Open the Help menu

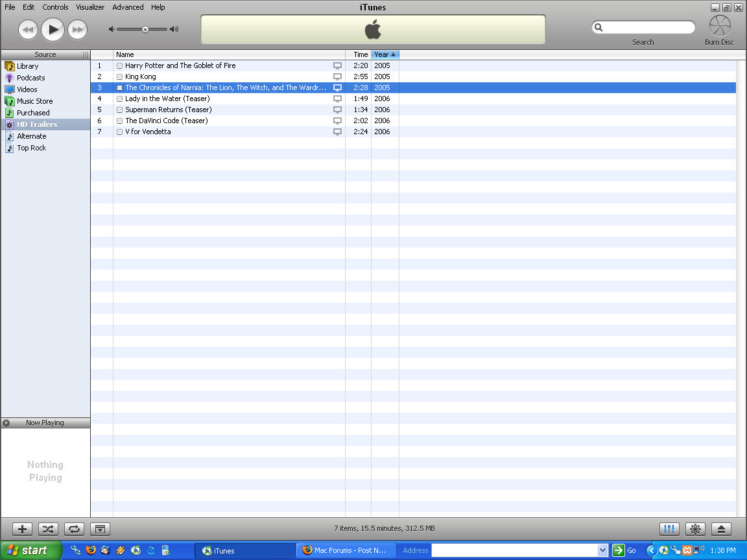(x=158, y=7)
